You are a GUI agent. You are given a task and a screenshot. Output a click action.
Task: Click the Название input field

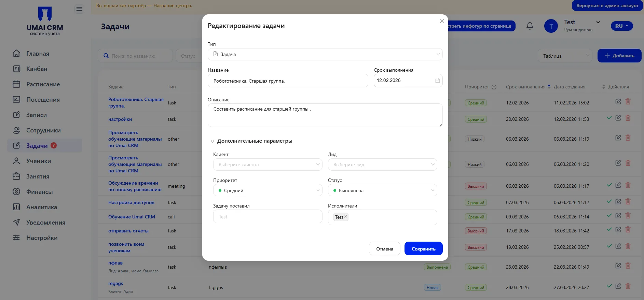pos(288,81)
